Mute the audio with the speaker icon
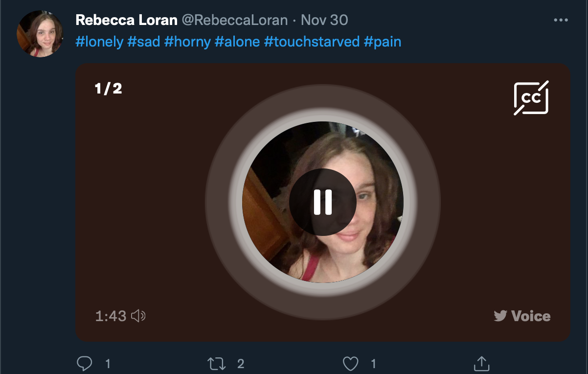This screenshot has width=588, height=374. click(138, 316)
